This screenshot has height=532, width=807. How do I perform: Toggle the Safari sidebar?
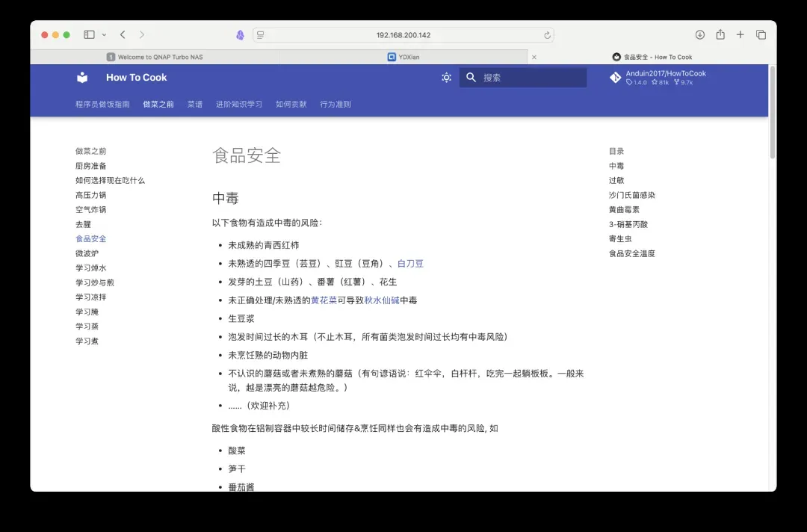coord(89,35)
